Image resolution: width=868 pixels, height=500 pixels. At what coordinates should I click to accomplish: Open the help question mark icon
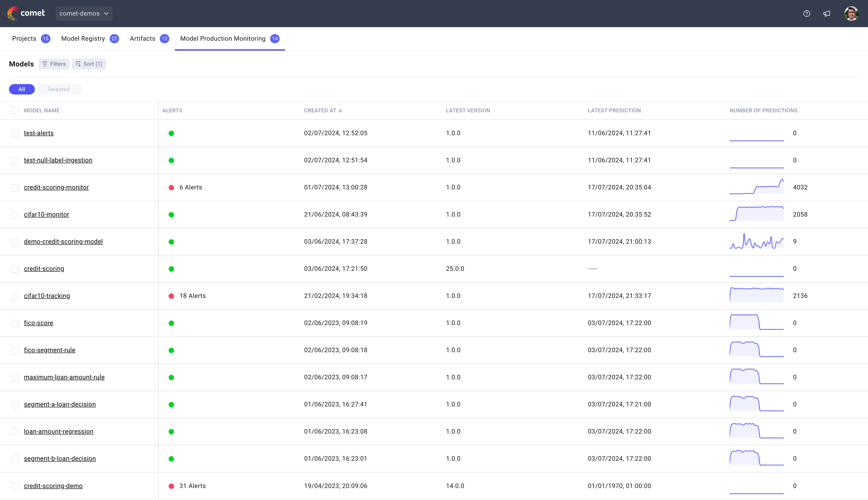pyautogui.click(x=807, y=13)
